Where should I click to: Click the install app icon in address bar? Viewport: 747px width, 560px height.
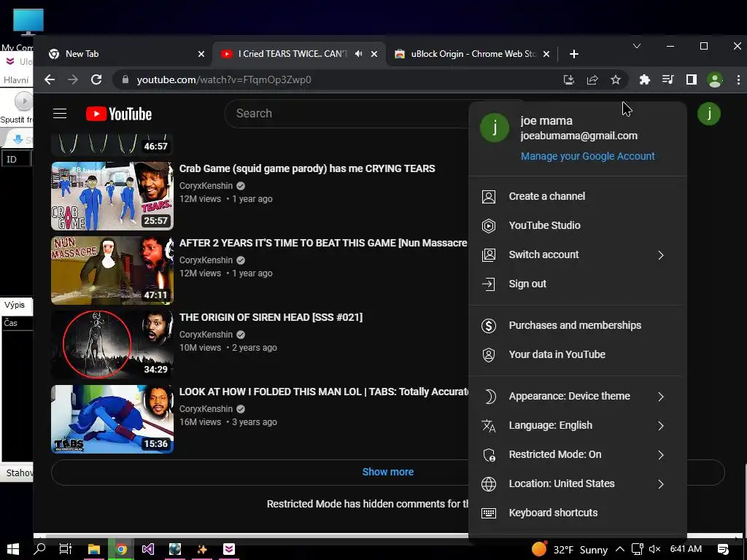(569, 79)
